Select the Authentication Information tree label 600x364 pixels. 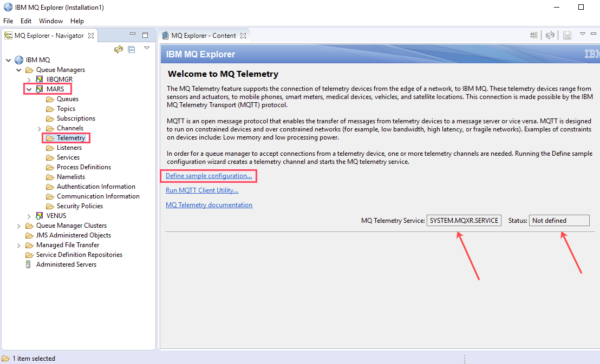pos(96,187)
